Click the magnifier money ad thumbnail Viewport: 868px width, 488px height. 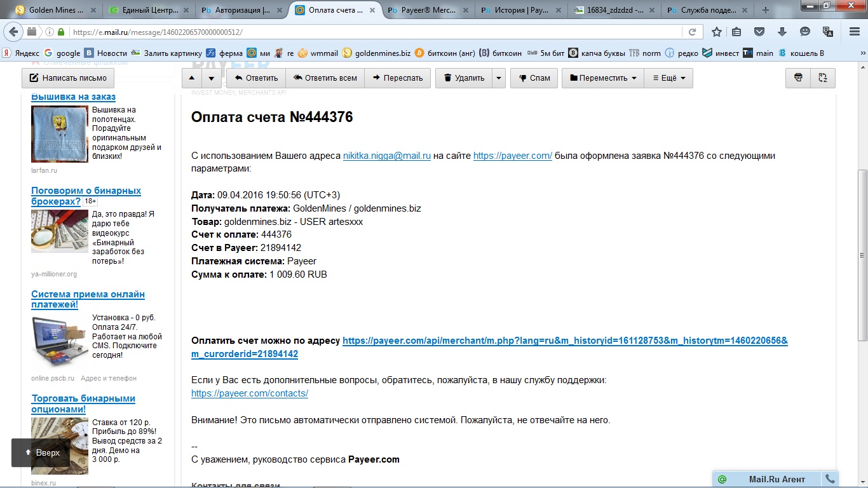(x=60, y=231)
